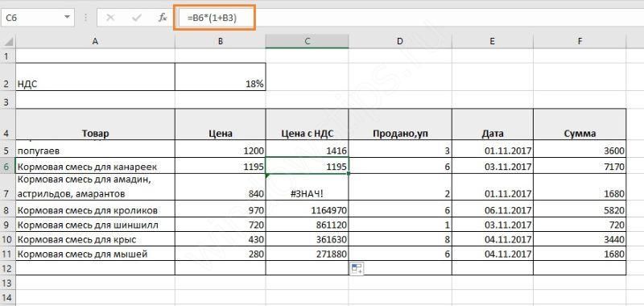
Task: Select column A header
Action: point(95,42)
